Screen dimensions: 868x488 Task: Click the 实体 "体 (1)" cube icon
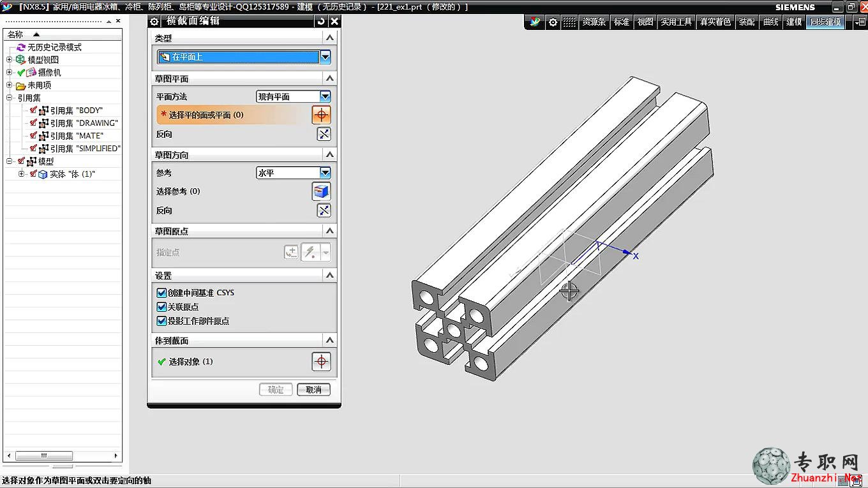click(43, 174)
